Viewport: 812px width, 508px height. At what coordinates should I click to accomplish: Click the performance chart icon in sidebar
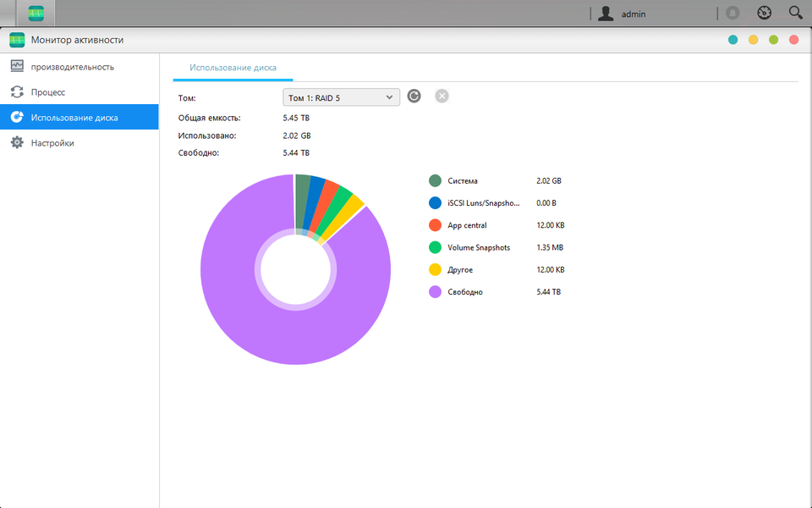(17, 66)
